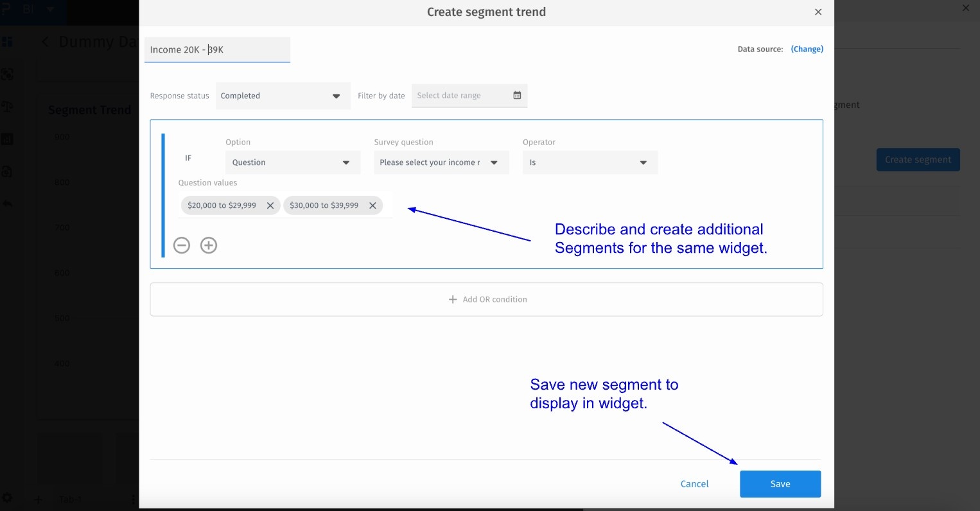The height and width of the screenshot is (511, 980).
Task: Click the segment name text field
Action: [x=217, y=49]
